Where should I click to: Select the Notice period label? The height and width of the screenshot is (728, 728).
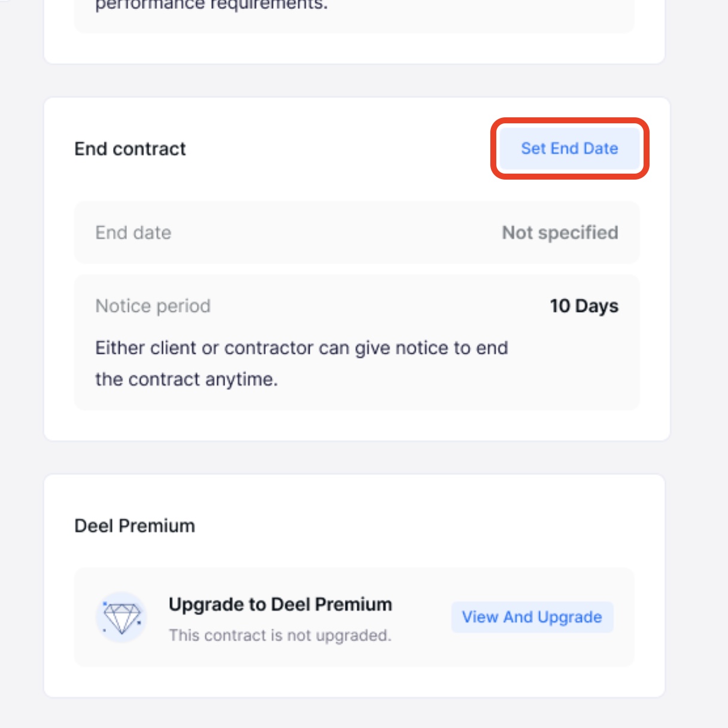coord(153,306)
